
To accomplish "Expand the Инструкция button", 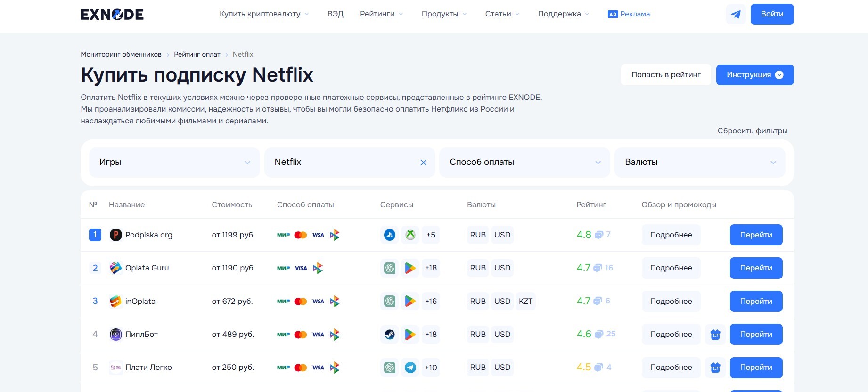I will tap(754, 75).
